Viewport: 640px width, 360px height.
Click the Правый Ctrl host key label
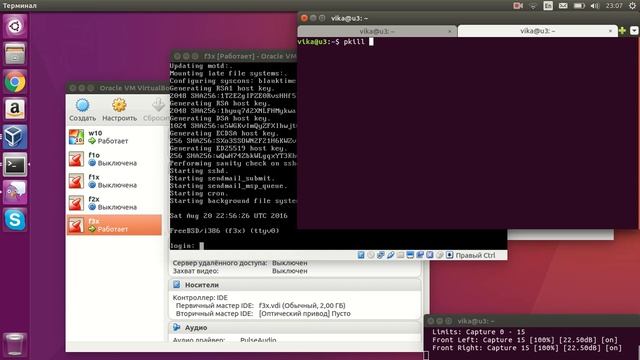(x=476, y=255)
